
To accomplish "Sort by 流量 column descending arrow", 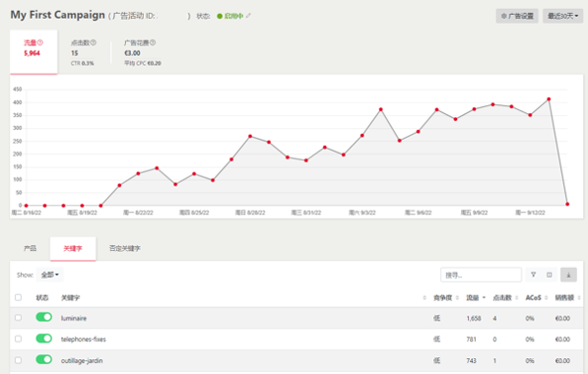I will pos(484,298).
